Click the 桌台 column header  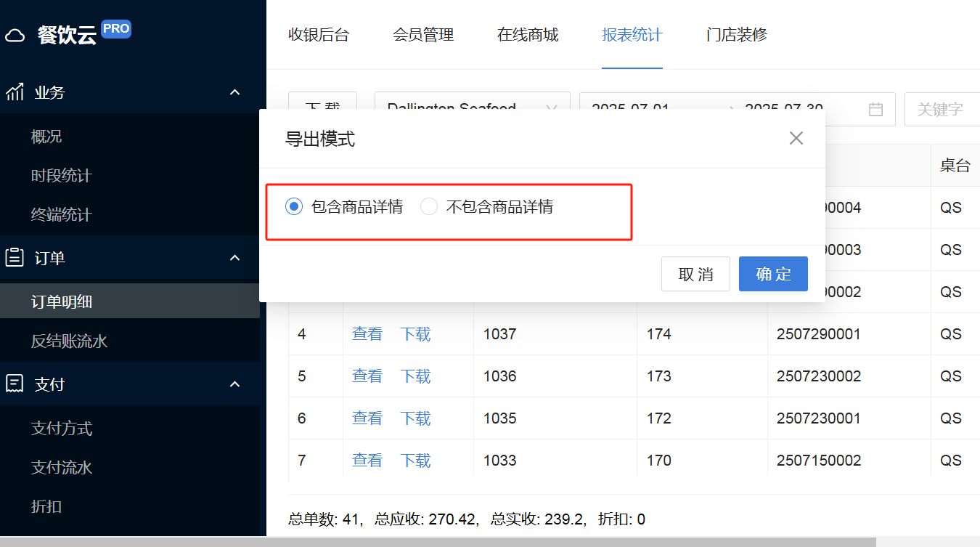pyautogui.click(x=955, y=166)
